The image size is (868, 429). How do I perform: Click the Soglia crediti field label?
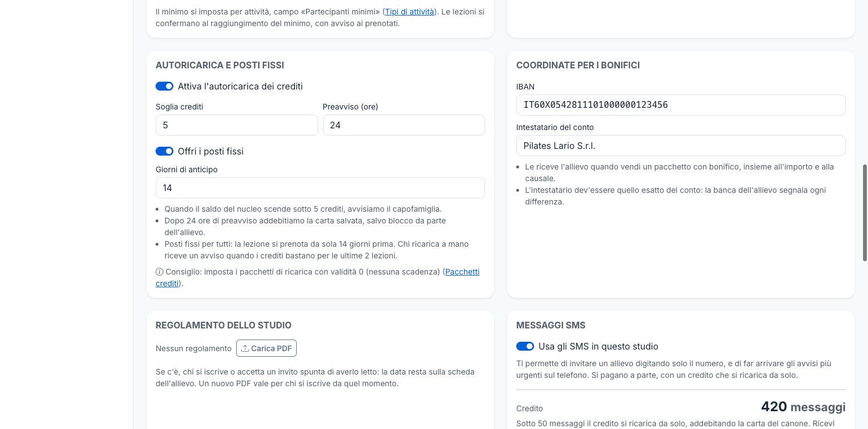click(x=179, y=107)
